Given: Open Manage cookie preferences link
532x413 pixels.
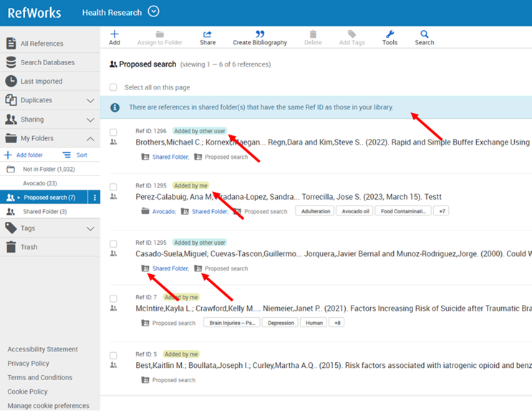Looking at the screenshot, I should [49, 406].
